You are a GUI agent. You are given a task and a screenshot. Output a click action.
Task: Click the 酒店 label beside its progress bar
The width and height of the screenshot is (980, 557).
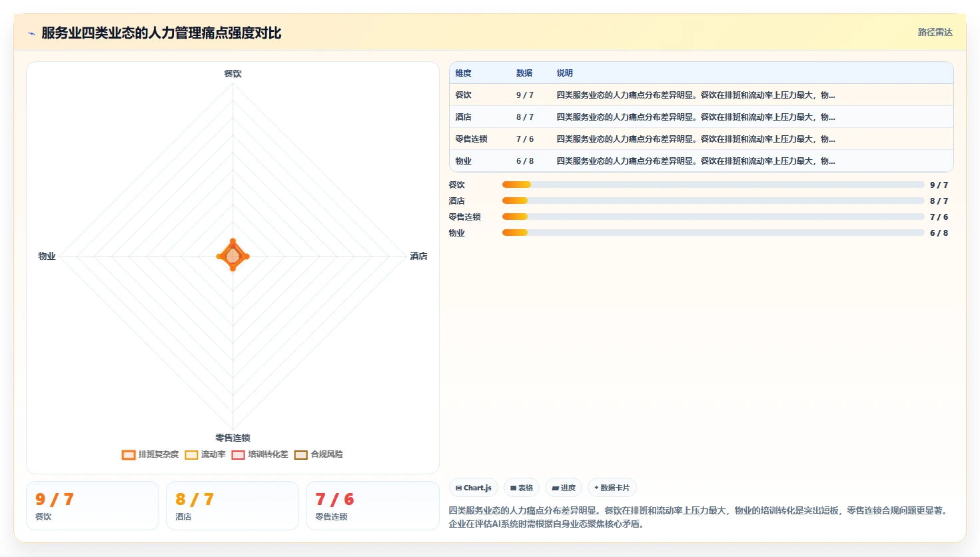(456, 201)
